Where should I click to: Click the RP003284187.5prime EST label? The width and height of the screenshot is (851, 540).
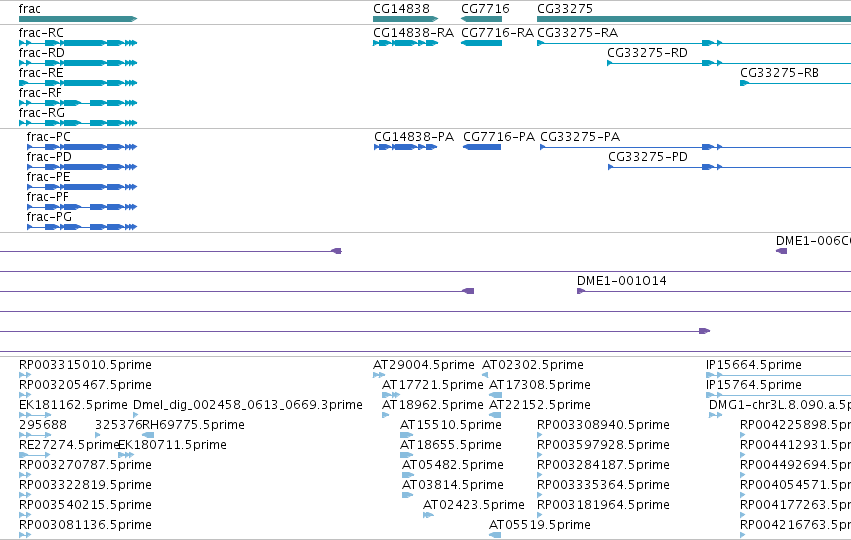603,465
